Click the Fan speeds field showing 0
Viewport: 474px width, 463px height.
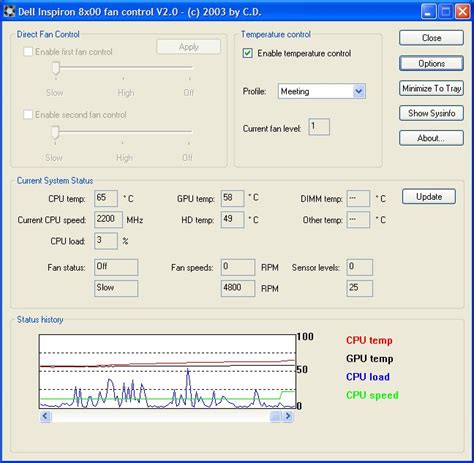click(238, 267)
